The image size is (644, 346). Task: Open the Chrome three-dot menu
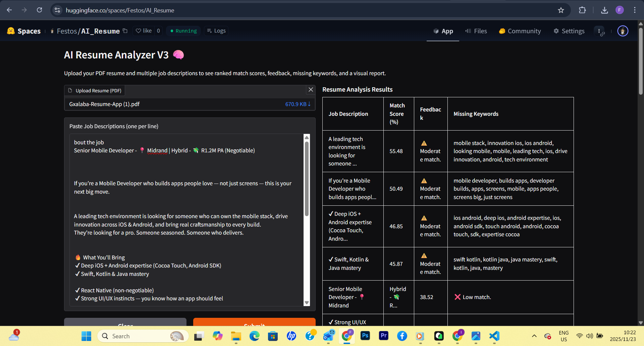coord(635,10)
